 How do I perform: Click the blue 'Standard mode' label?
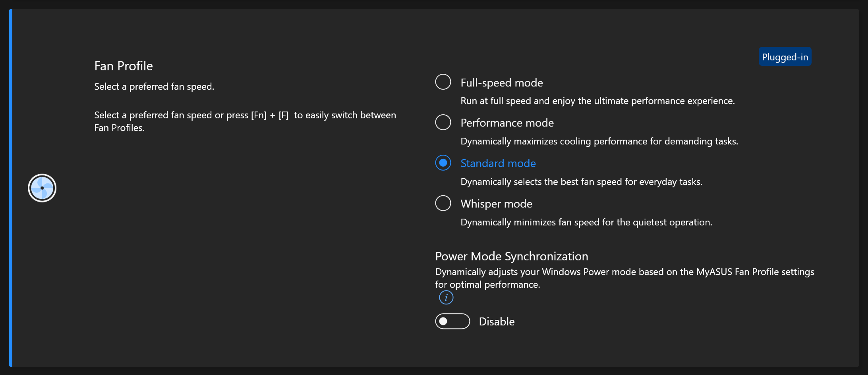[x=498, y=163]
